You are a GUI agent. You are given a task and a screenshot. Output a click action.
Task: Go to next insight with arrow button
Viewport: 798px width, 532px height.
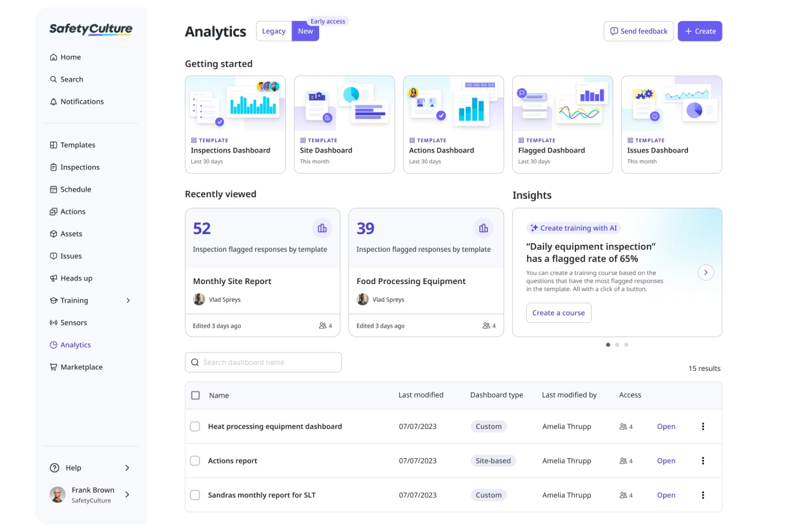coord(706,272)
